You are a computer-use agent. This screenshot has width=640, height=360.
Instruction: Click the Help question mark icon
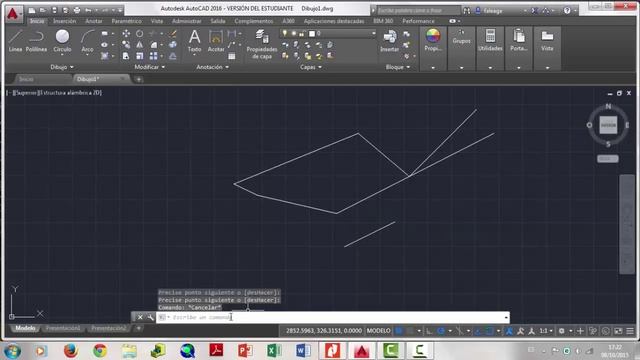pyautogui.click(x=567, y=11)
